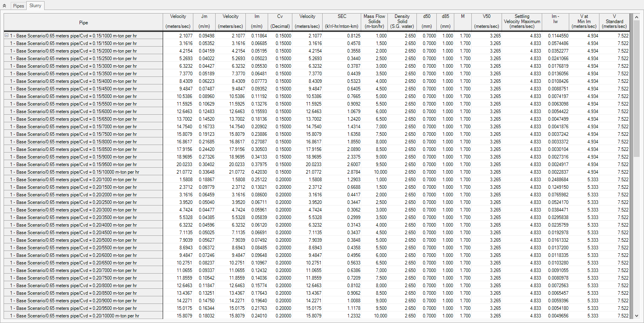The image size is (644, 323).
Task: Collapse the panel using the double-chevron icon
Action: click(4, 6)
